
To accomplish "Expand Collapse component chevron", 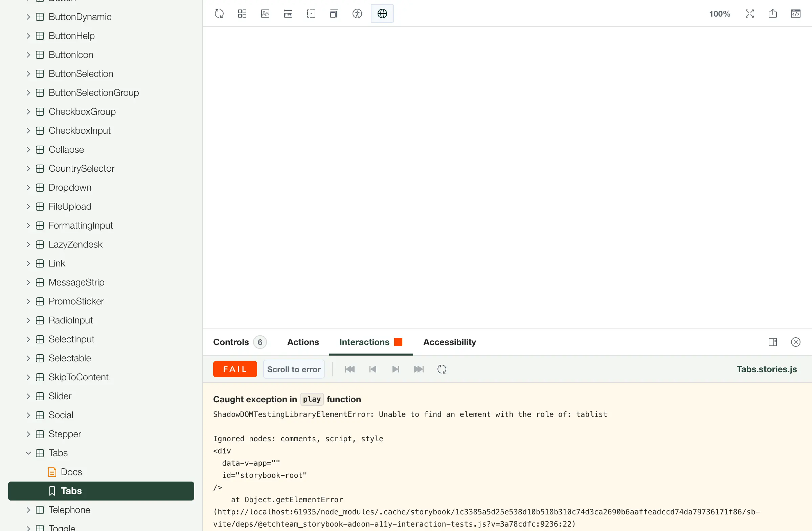I will (x=28, y=150).
